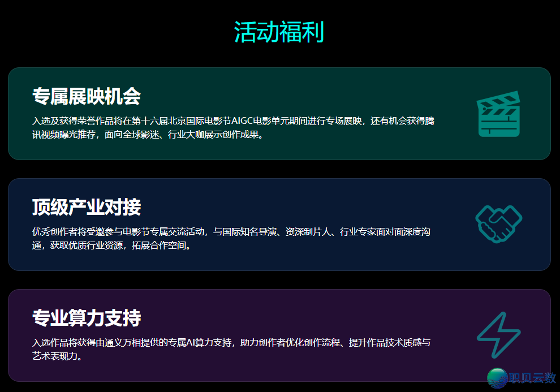Click the 活动福利 page title

(281, 32)
